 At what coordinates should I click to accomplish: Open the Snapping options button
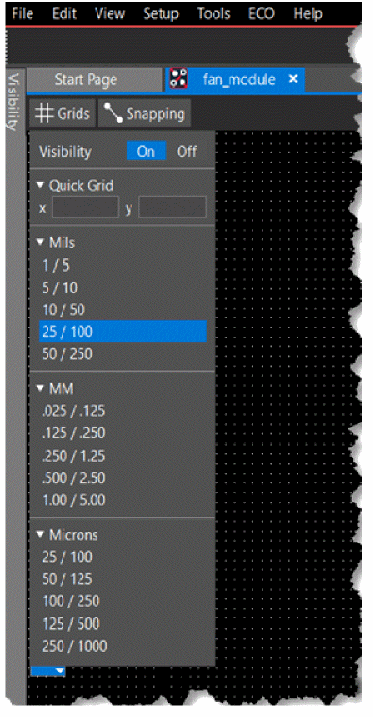coord(144,113)
